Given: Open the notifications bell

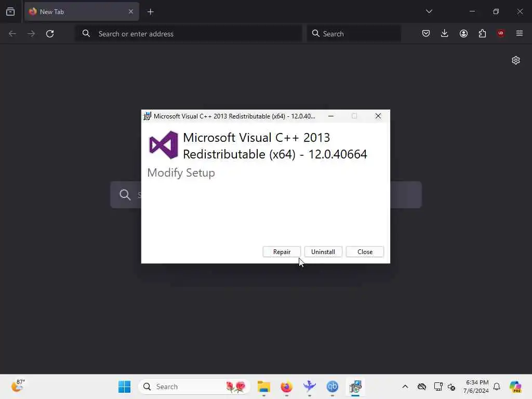Looking at the screenshot, I should click(497, 387).
